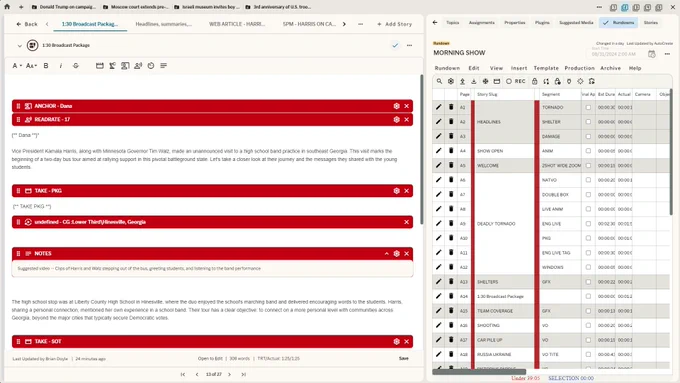680x383 pixels.
Task: Toggle bold formatting in the editor toolbar
Action: pyautogui.click(x=46, y=65)
